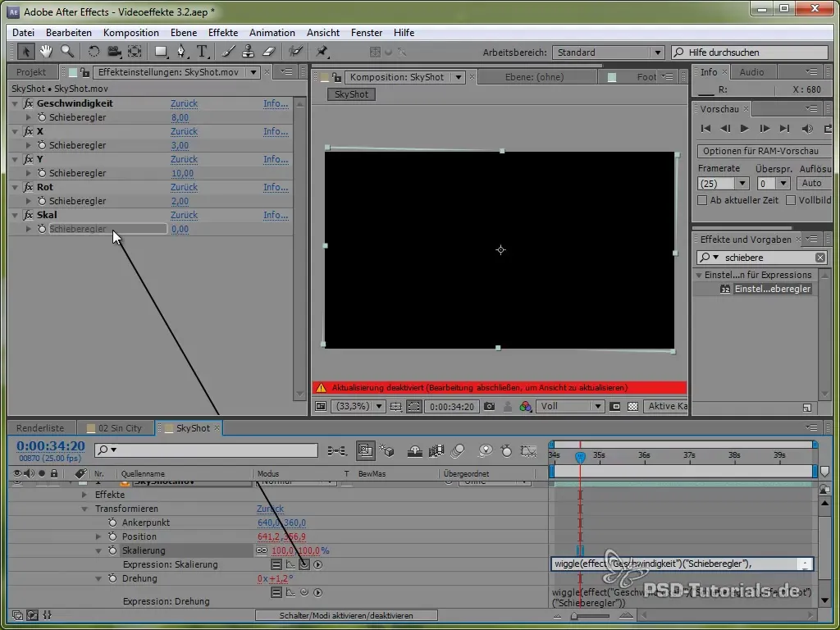Select the Roto Brush tool
The width and height of the screenshot is (840, 630).
pyautogui.click(x=295, y=52)
